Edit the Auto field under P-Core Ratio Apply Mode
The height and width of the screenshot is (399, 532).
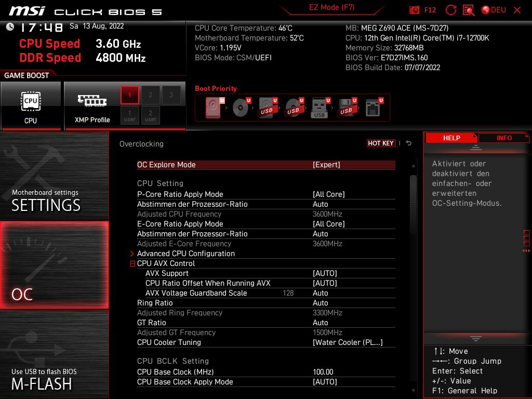pyautogui.click(x=320, y=204)
